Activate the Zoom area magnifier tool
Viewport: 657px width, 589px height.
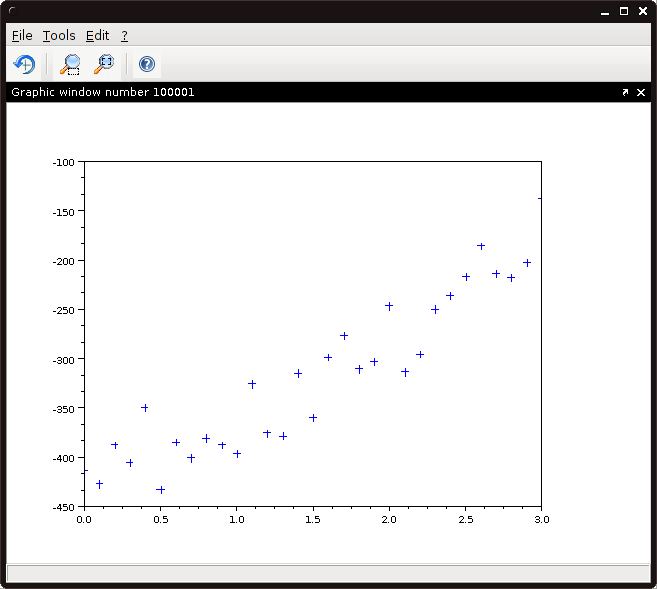pyautogui.click(x=70, y=65)
